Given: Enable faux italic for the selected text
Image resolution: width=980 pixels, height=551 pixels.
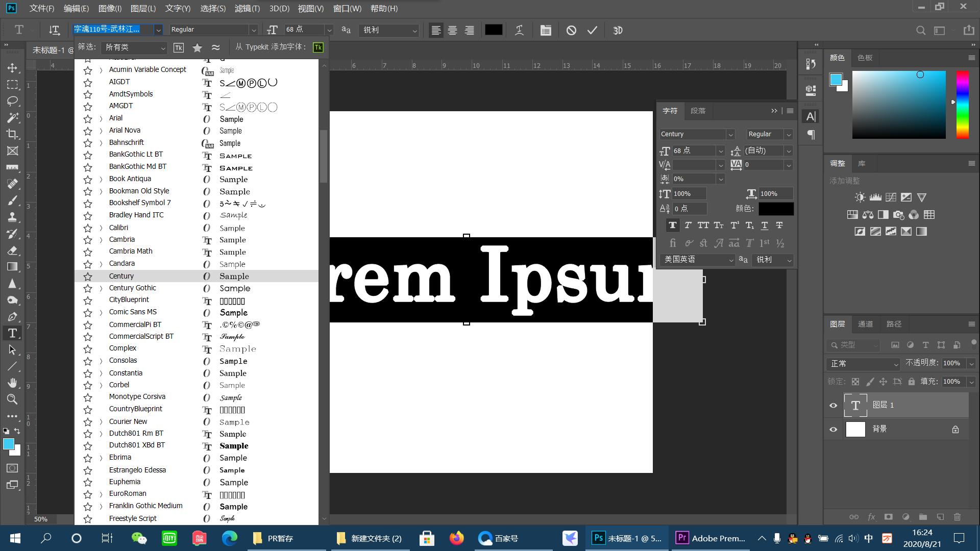Looking at the screenshot, I should coord(688,225).
